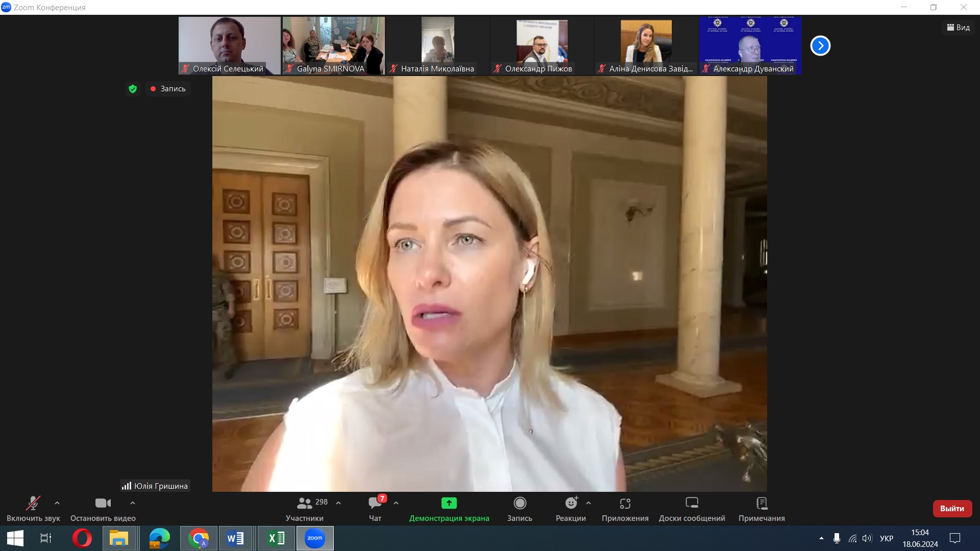Expand video options arrow beside camera
Screen dimensions: 980x551
133,503
